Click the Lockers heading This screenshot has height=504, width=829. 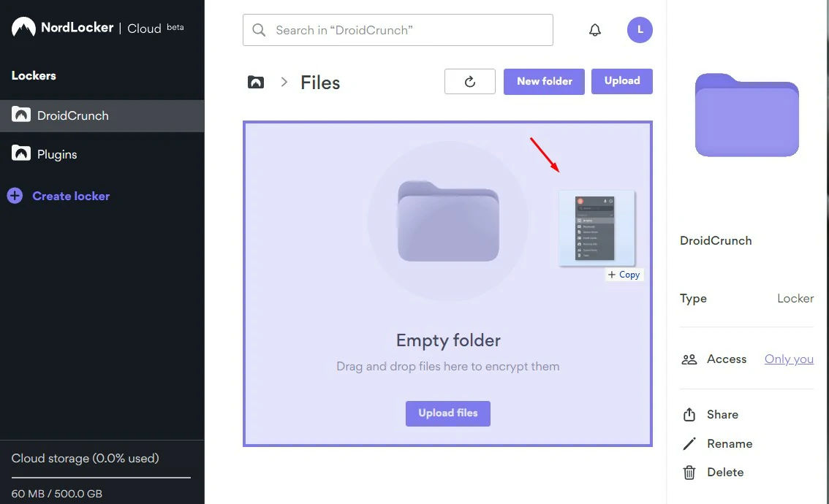coord(34,75)
